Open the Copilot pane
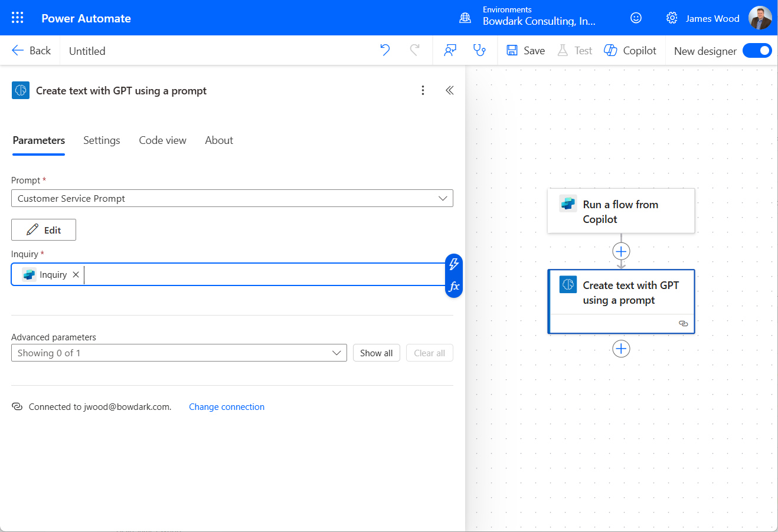This screenshot has height=532, width=778. pos(630,51)
